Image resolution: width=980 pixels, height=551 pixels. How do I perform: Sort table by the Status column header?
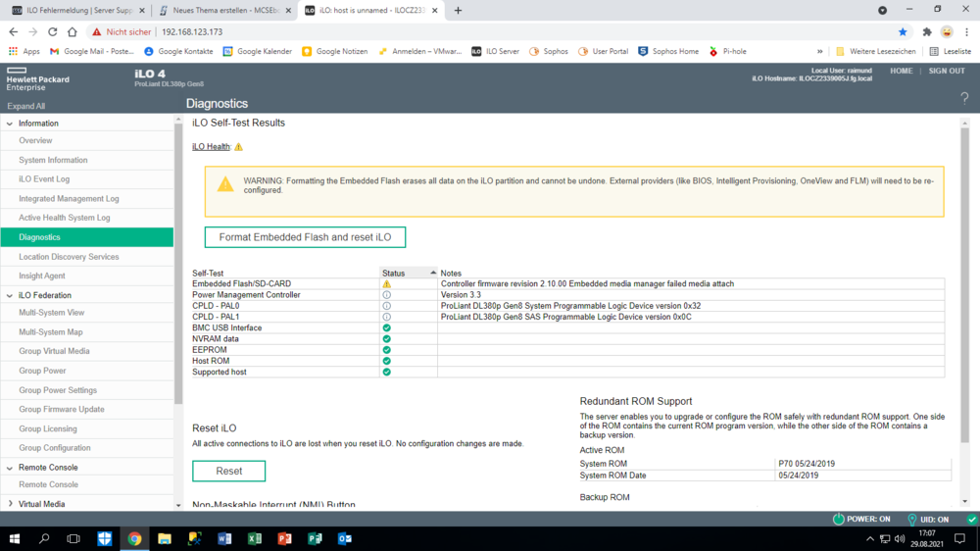[x=408, y=274]
